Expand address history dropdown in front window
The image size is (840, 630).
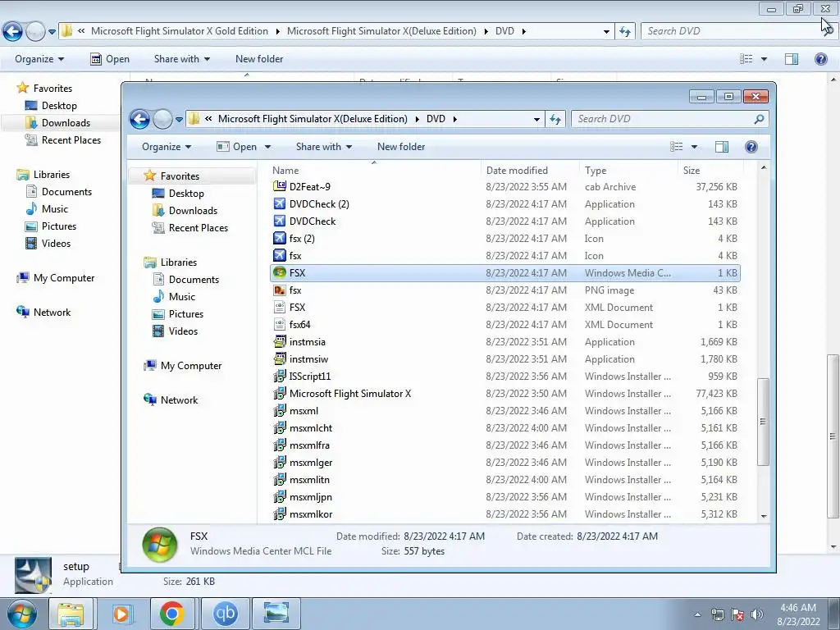tap(536, 119)
